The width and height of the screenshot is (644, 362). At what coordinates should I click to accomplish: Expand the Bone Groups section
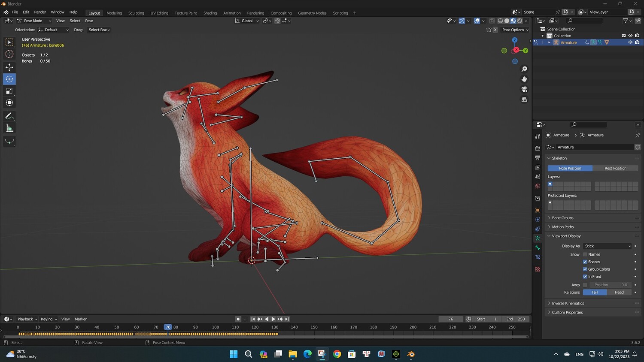(x=562, y=218)
